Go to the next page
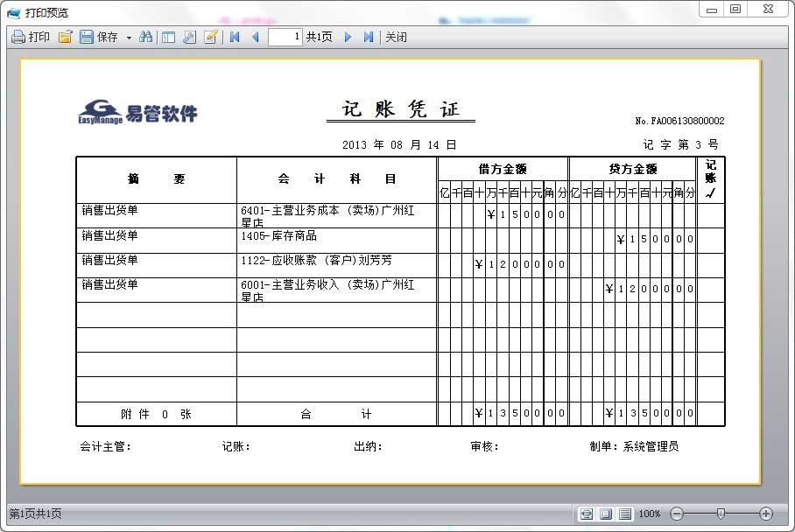795x532 pixels. tap(348, 37)
